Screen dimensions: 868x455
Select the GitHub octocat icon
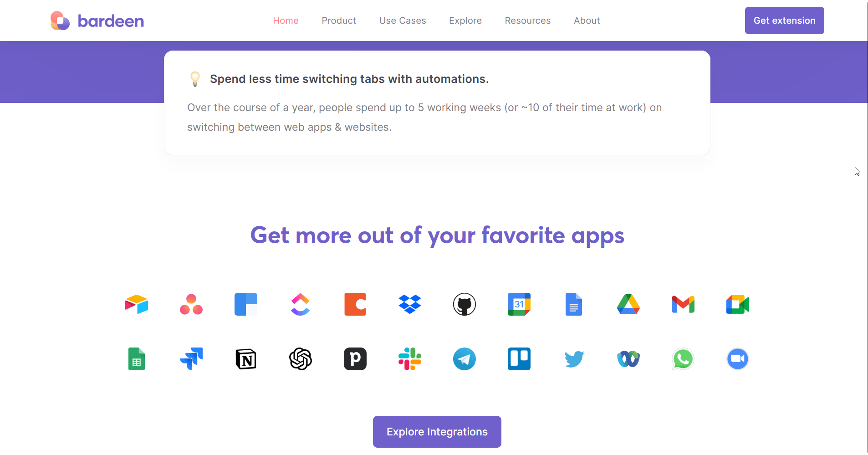[x=465, y=304]
